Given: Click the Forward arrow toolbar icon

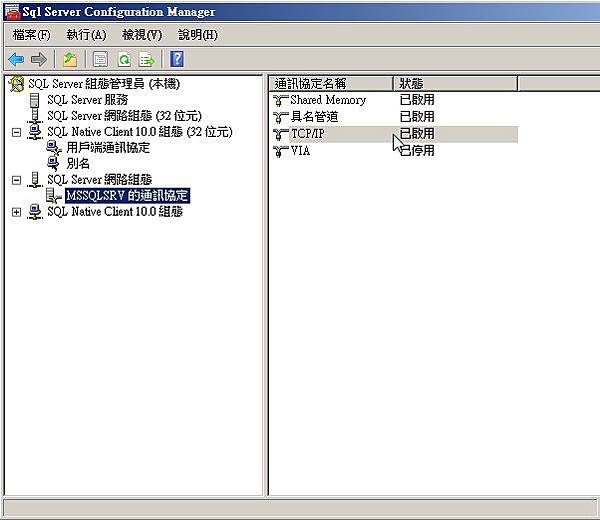Looking at the screenshot, I should [x=39, y=59].
